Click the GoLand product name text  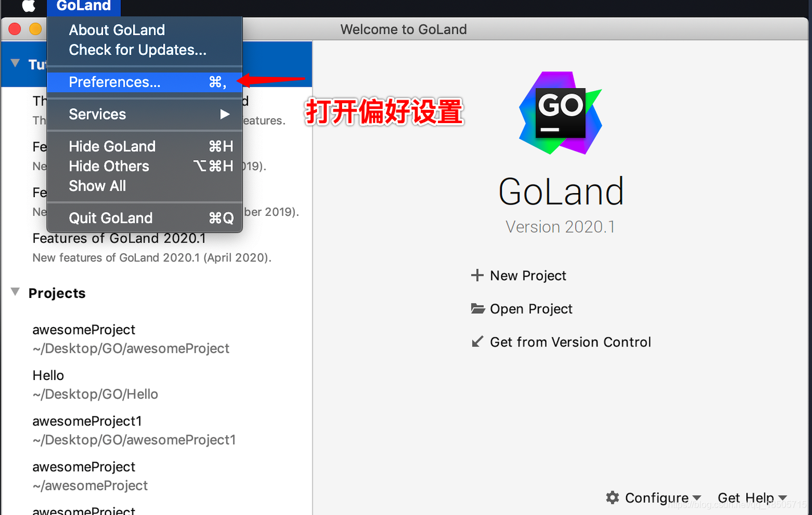561,191
